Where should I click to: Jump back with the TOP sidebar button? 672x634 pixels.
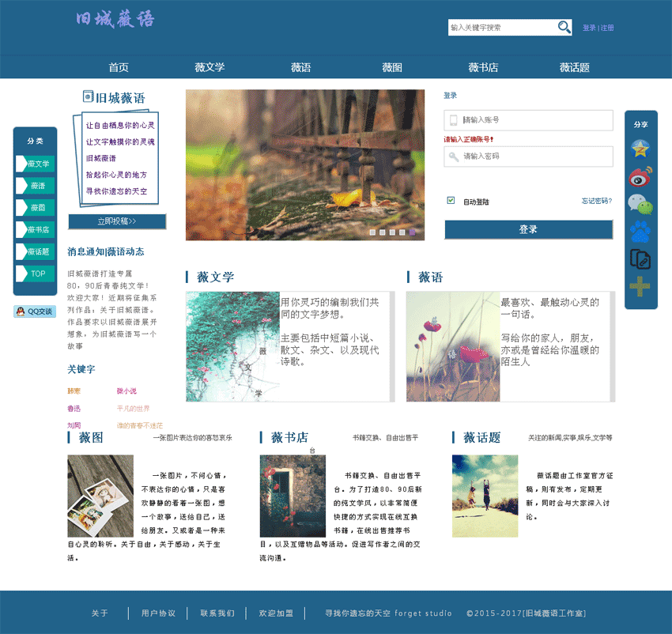point(35,274)
